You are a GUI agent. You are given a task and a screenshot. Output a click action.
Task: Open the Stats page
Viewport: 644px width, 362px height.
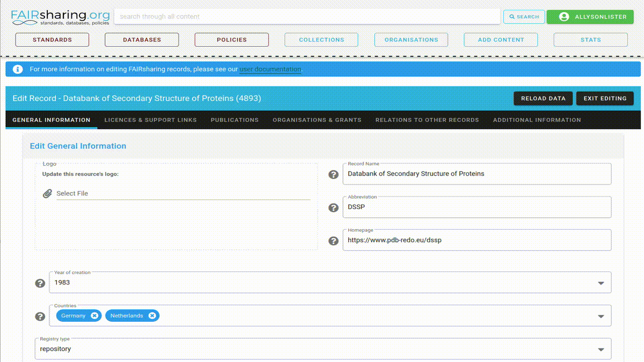[591, 40]
